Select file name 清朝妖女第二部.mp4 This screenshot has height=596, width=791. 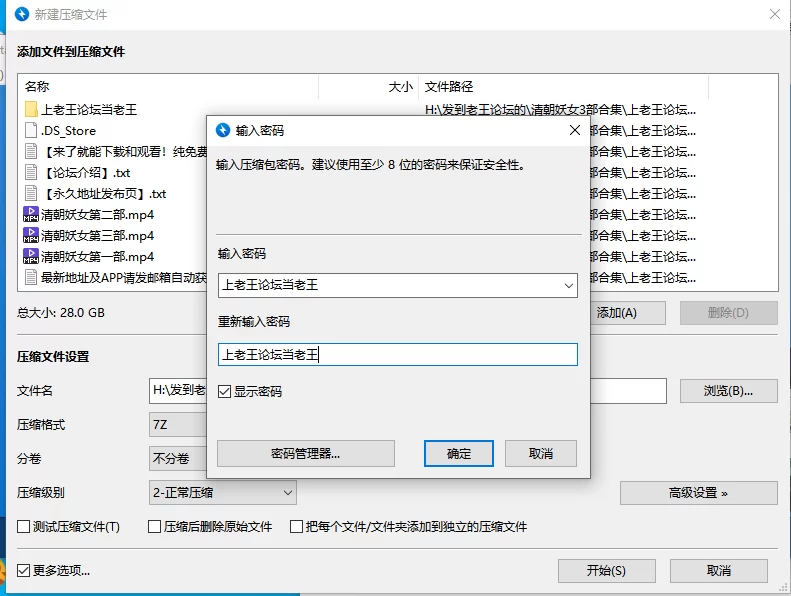click(97, 214)
